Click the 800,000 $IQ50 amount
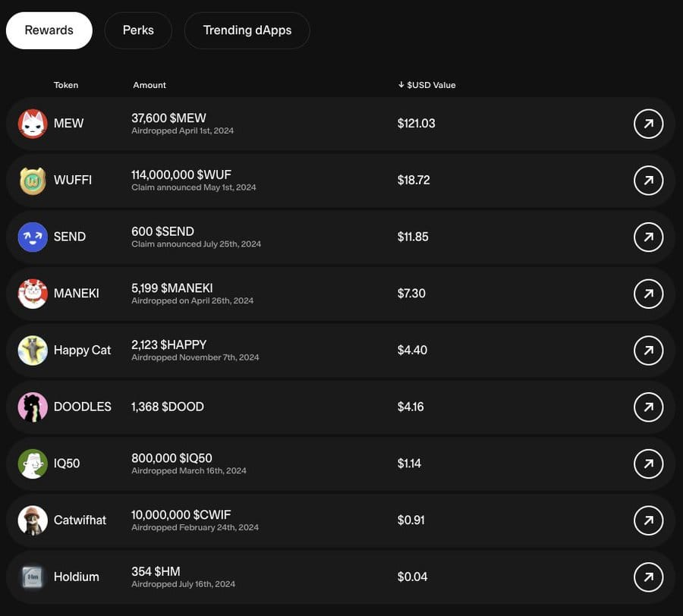 [x=172, y=458]
